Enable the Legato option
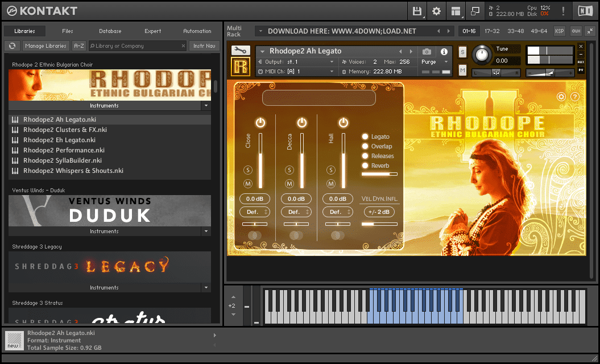This screenshot has height=364, width=600. point(365,136)
